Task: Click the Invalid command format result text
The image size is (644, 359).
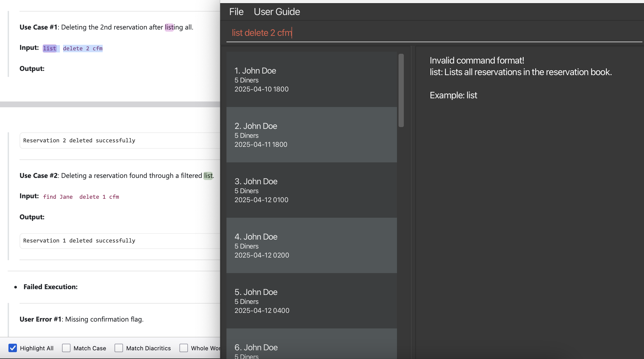Action: (477, 61)
